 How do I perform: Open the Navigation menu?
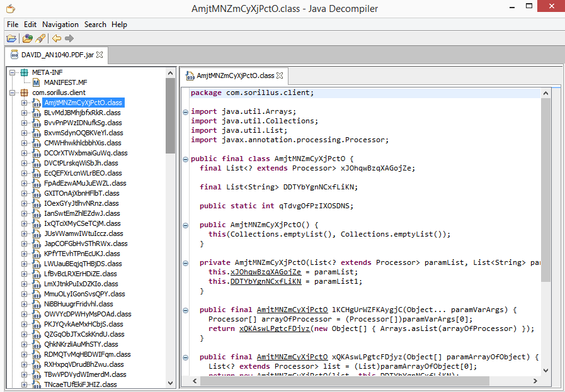pyautogui.click(x=60, y=25)
